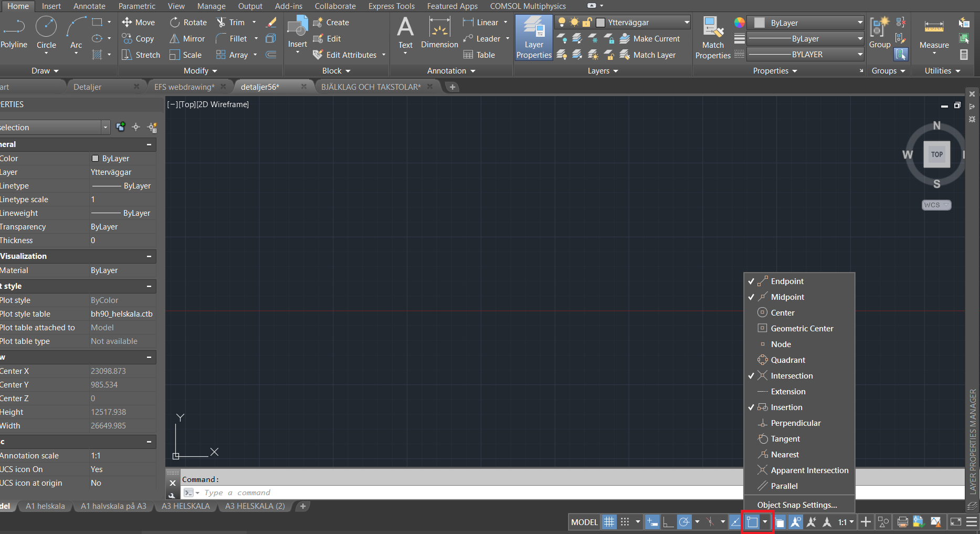Open the BJÄLKLAG OCH TAKSTOLAR drawing tab
The width and height of the screenshot is (980, 534).
click(x=371, y=87)
